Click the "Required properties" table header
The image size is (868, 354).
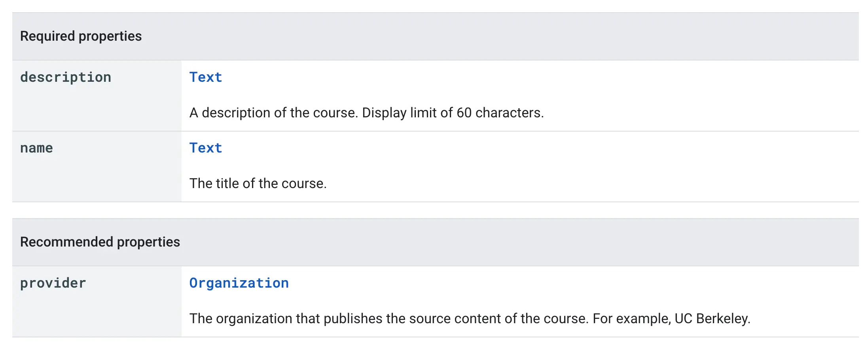click(x=81, y=36)
